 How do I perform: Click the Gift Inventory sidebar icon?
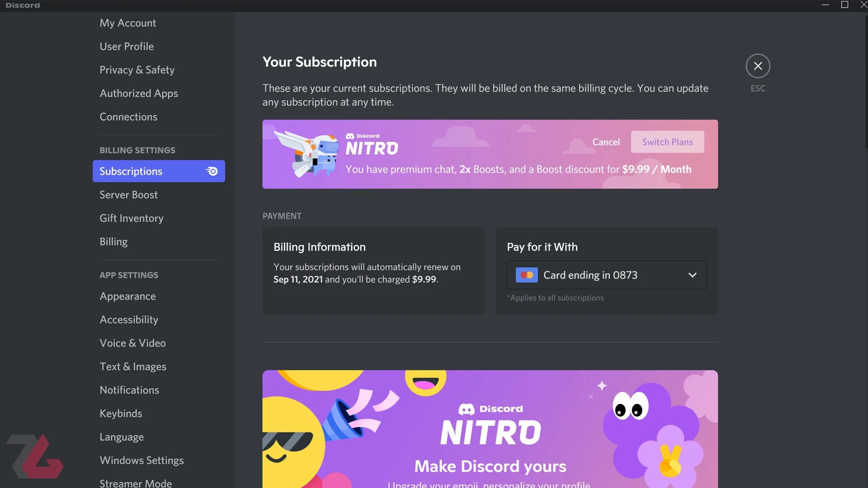click(x=131, y=217)
